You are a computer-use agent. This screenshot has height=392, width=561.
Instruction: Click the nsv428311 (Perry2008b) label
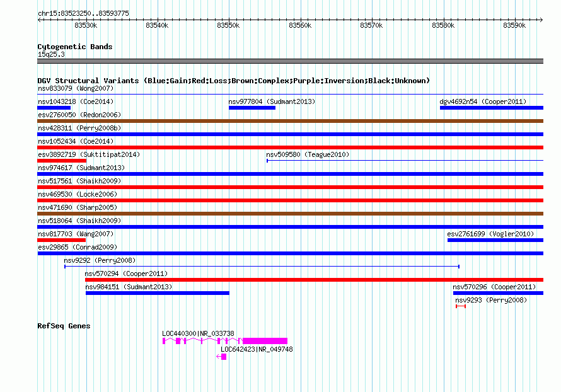79,128
